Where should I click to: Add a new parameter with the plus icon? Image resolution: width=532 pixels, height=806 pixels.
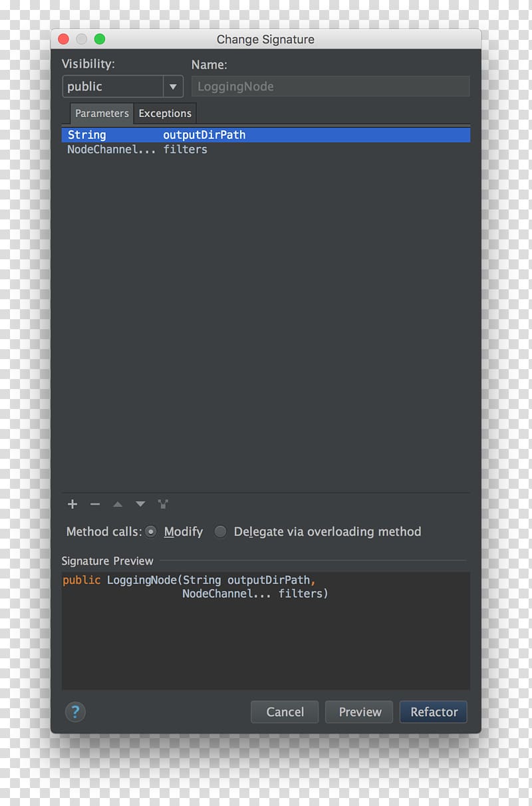72,504
